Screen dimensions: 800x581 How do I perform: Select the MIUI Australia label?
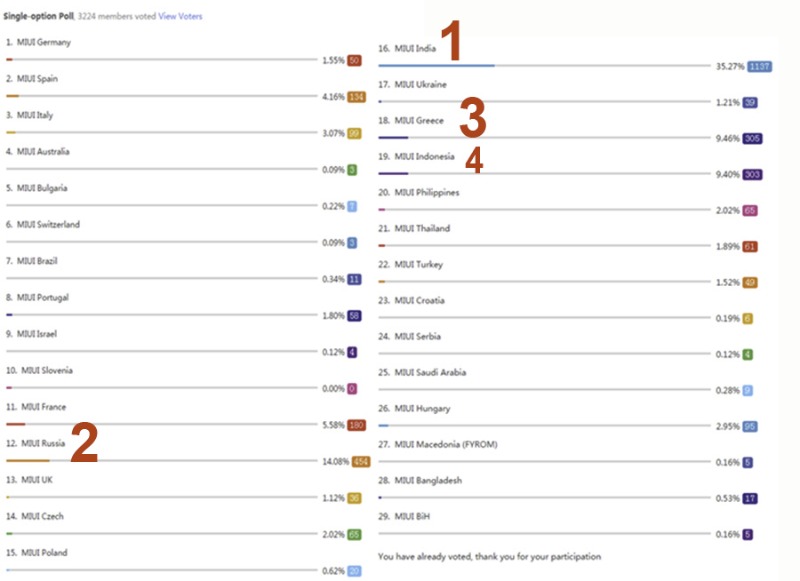click(x=43, y=151)
